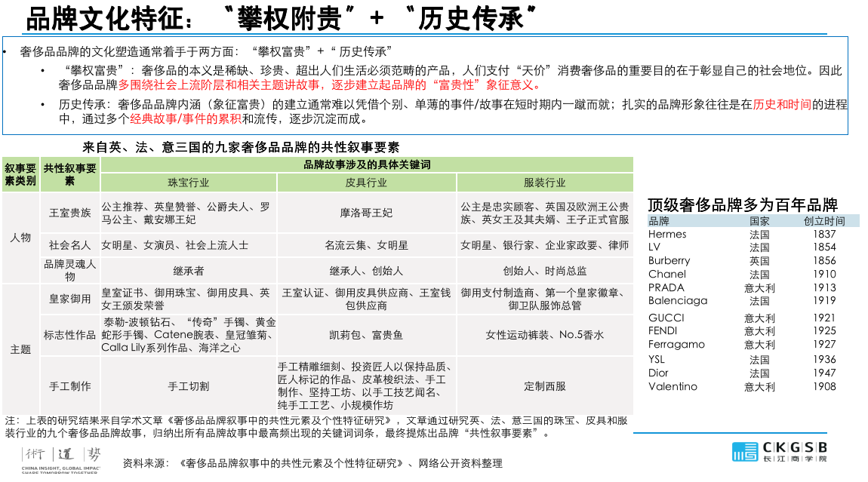Click the 社会名人 row label
The image size is (868, 482).
point(69,245)
